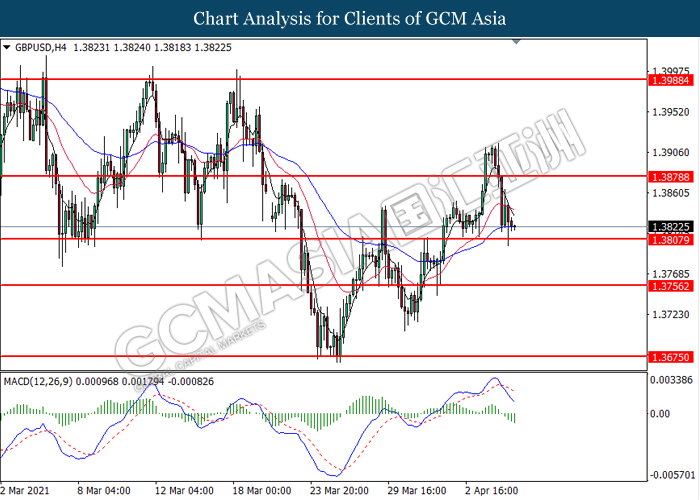
Task: Click the MACD zero level 0.00
Action: point(660,414)
